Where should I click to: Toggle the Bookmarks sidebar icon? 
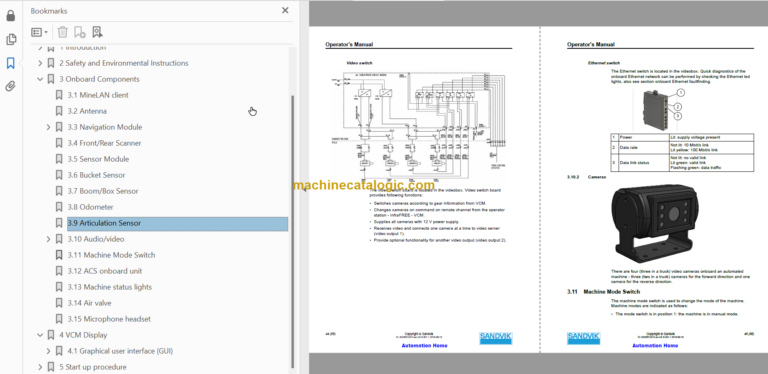click(11, 63)
